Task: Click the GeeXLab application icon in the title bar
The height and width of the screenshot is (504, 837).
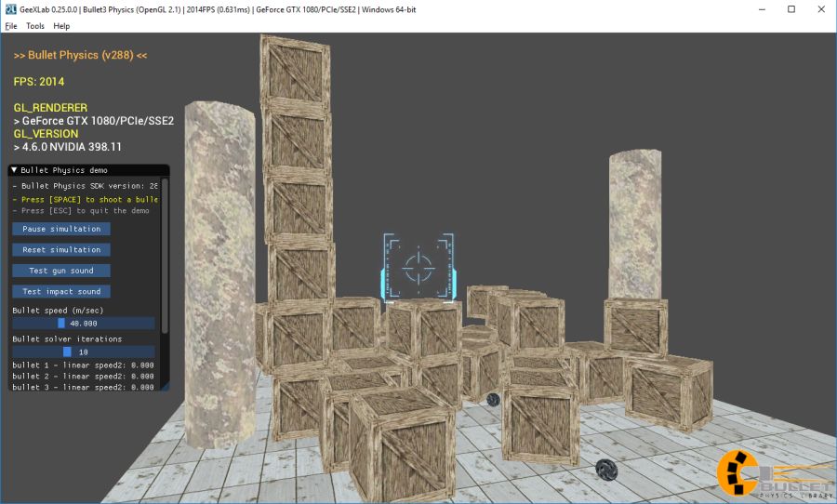Action: coord(10,9)
